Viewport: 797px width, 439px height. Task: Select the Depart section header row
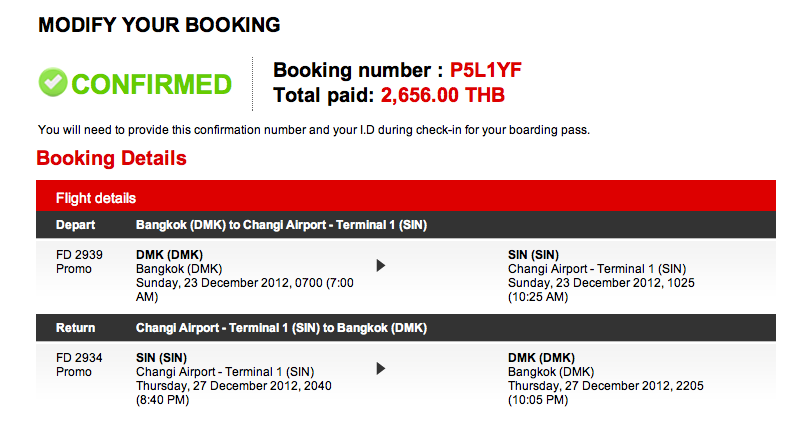click(406, 225)
